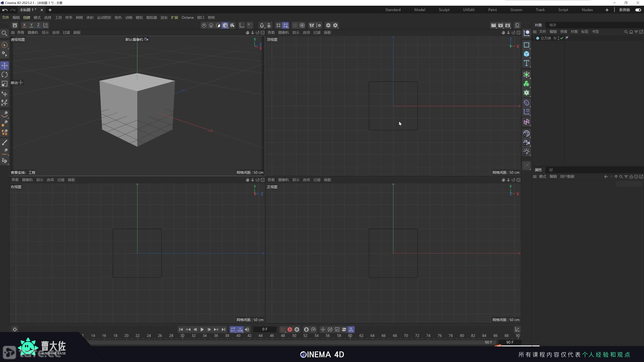Click the Camera object icon
The image size is (644, 362).
click(x=526, y=143)
